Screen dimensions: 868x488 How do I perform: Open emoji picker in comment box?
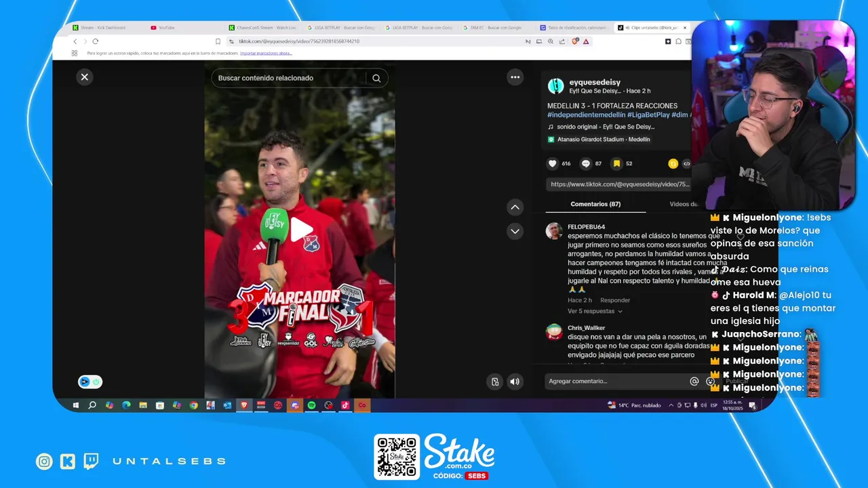(x=710, y=382)
